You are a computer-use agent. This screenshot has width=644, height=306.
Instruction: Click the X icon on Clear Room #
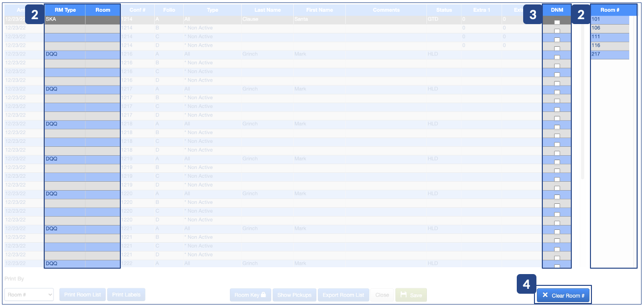click(x=545, y=295)
